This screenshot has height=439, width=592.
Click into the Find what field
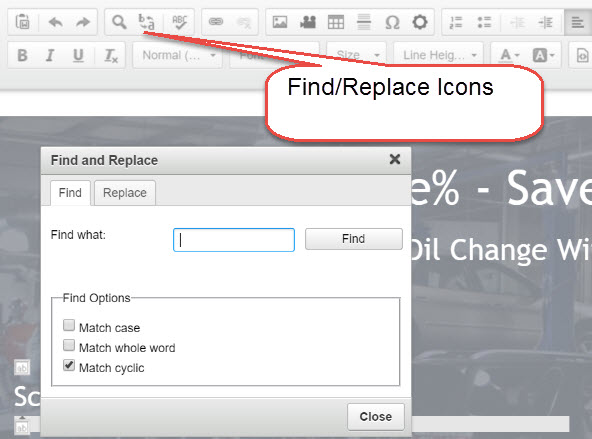[234, 240]
